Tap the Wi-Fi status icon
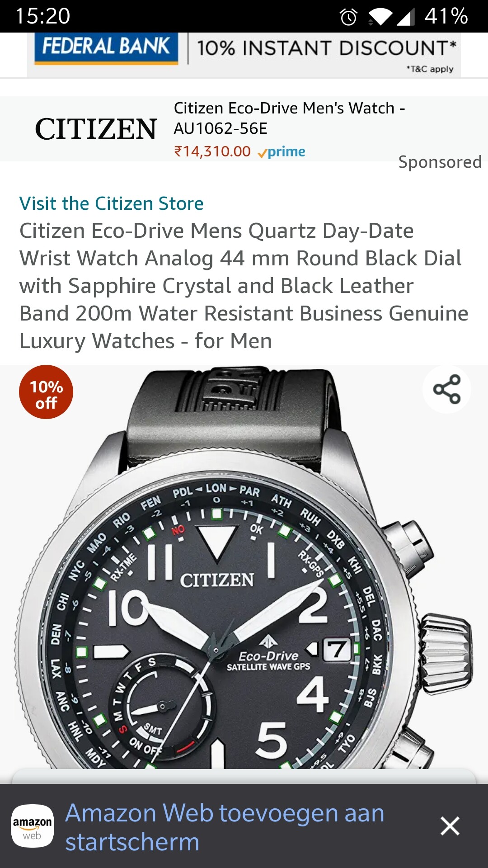 point(380,17)
